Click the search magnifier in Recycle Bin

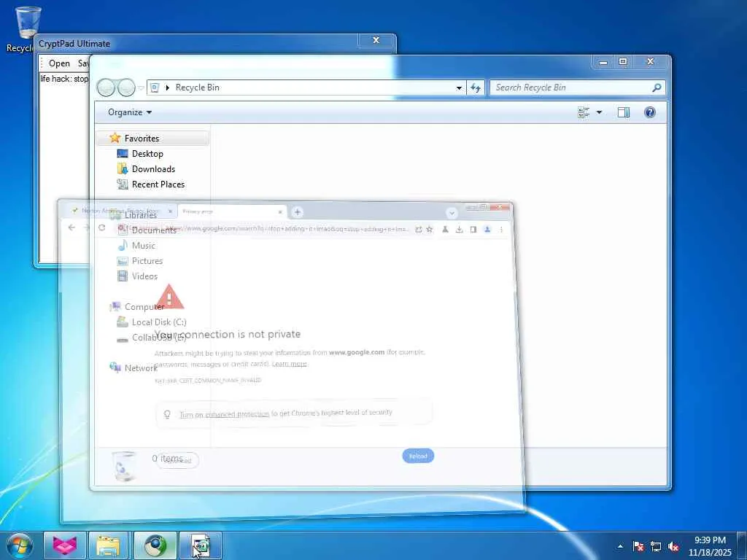[x=657, y=87]
